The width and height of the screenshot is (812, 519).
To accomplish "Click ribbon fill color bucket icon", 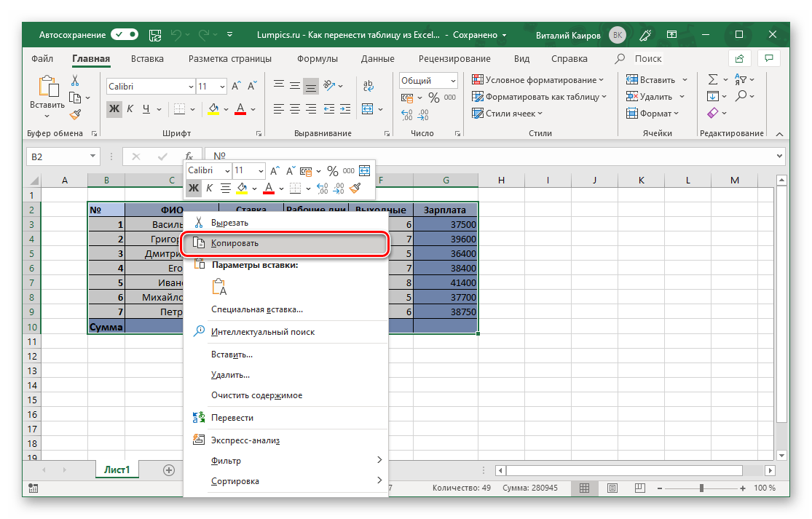I will pyautogui.click(x=213, y=108).
